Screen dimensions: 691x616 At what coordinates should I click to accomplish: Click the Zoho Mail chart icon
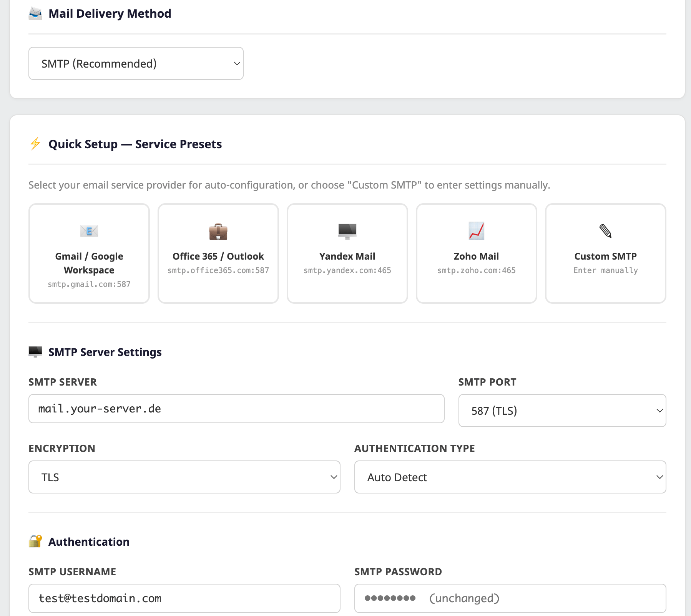pyautogui.click(x=476, y=231)
